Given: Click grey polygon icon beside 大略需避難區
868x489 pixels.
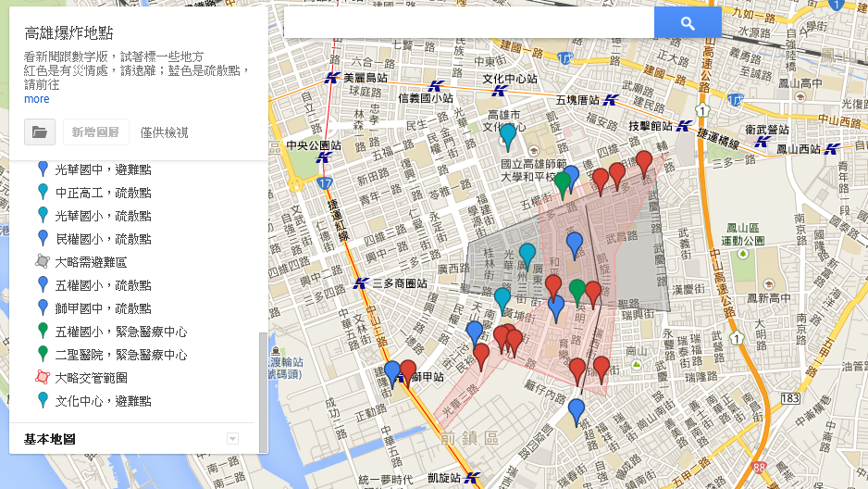Looking at the screenshot, I should [x=43, y=261].
